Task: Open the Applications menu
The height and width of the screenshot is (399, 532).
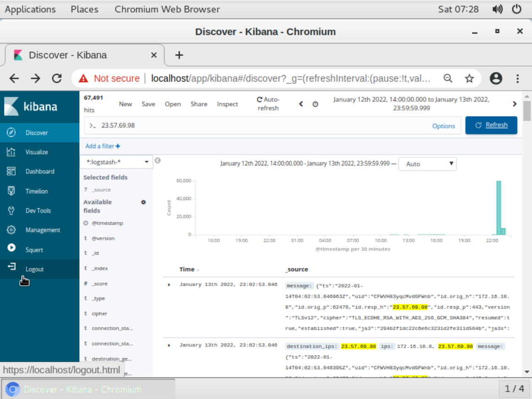Action: 30,9
